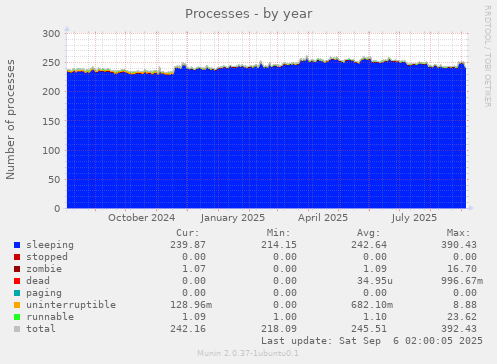The height and width of the screenshot is (364, 497).
Task: Click the paging teal legend swatch
Action: click(17, 293)
